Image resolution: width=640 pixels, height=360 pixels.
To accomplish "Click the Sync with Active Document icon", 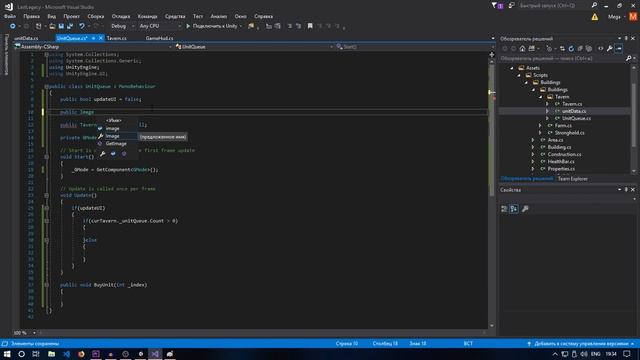I will point(562,49).
